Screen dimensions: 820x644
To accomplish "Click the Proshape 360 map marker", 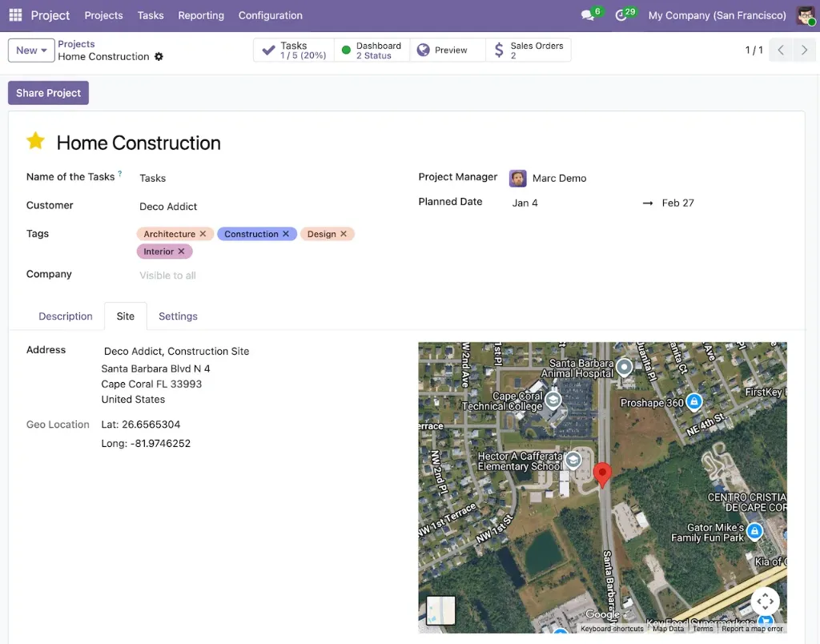I will coord(694,402).
